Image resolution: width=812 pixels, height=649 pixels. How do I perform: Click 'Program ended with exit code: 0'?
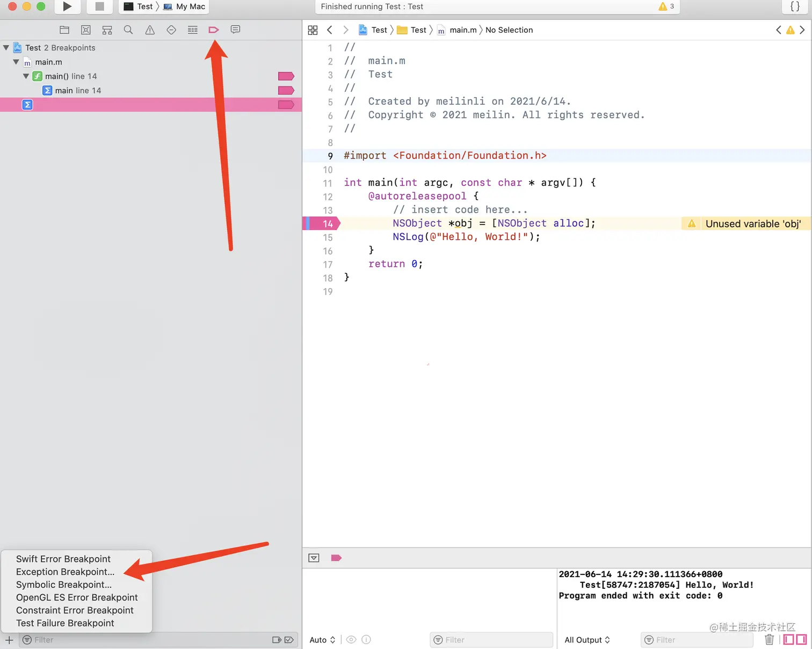(x=640, y=596)
